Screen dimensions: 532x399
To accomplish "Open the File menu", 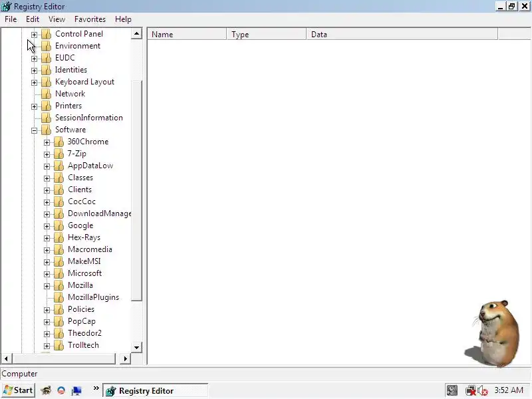I will tap(11, 19).
